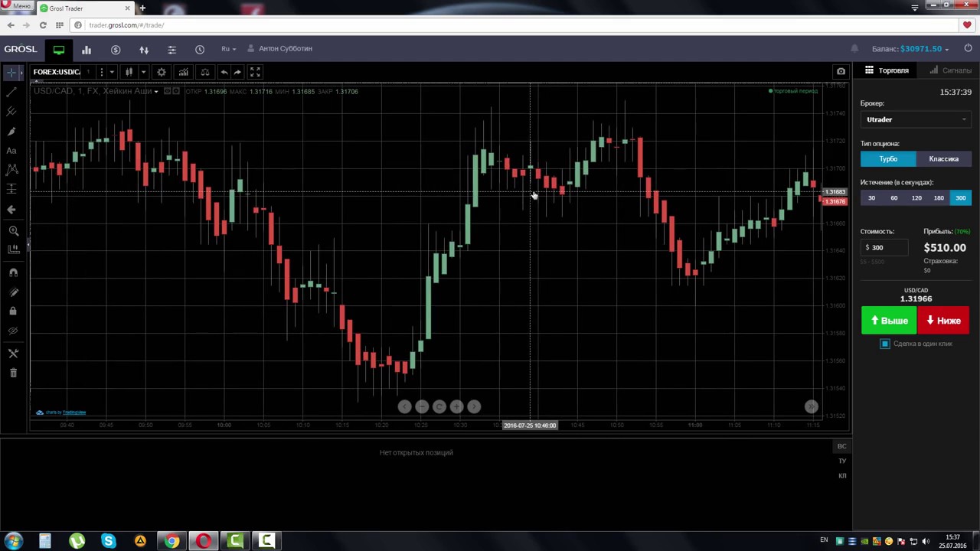The width and height of the screenshot is (980, 551).
Task: Click the power logout icon
Action: (968, 49)
